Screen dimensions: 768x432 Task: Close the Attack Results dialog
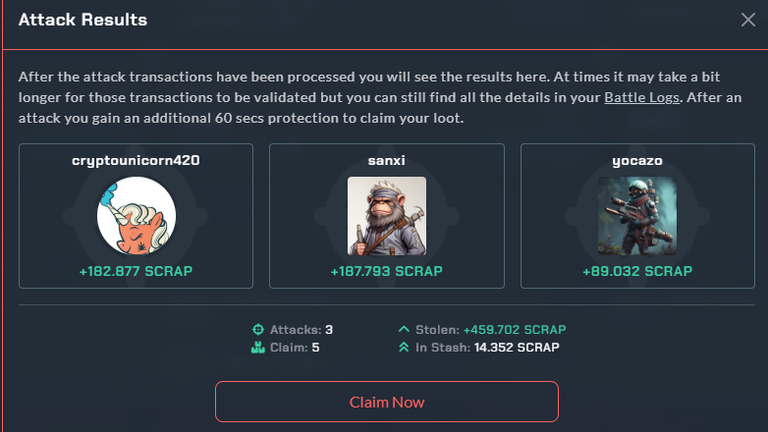[x=748, y=20]
